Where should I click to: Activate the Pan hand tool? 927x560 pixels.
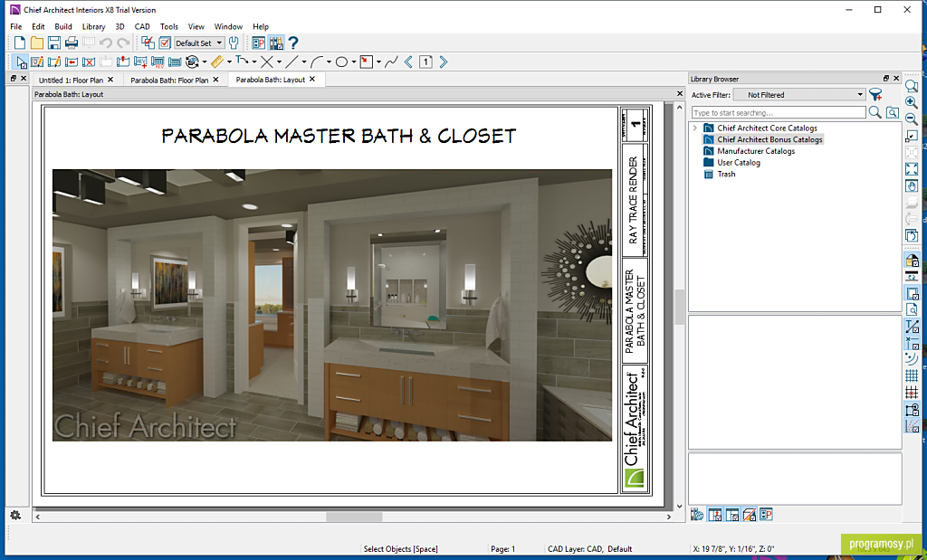click(911, 186)
